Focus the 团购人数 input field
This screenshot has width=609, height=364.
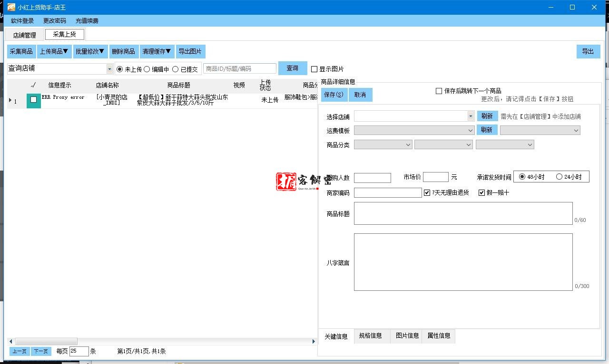coord(373,178)
